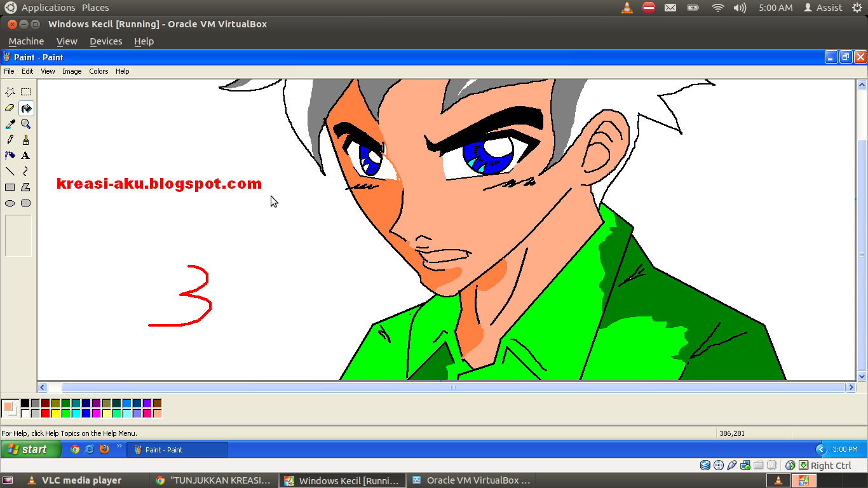The width and height of the screenshot is (868, 488).
Task: Select the Free-Form Select tool
Action: [x=10, y=92]
